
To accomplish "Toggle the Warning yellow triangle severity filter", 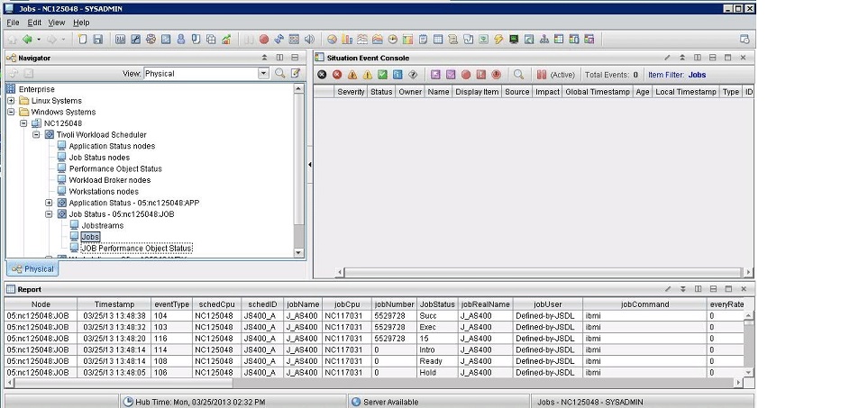I will click(367, 75).
